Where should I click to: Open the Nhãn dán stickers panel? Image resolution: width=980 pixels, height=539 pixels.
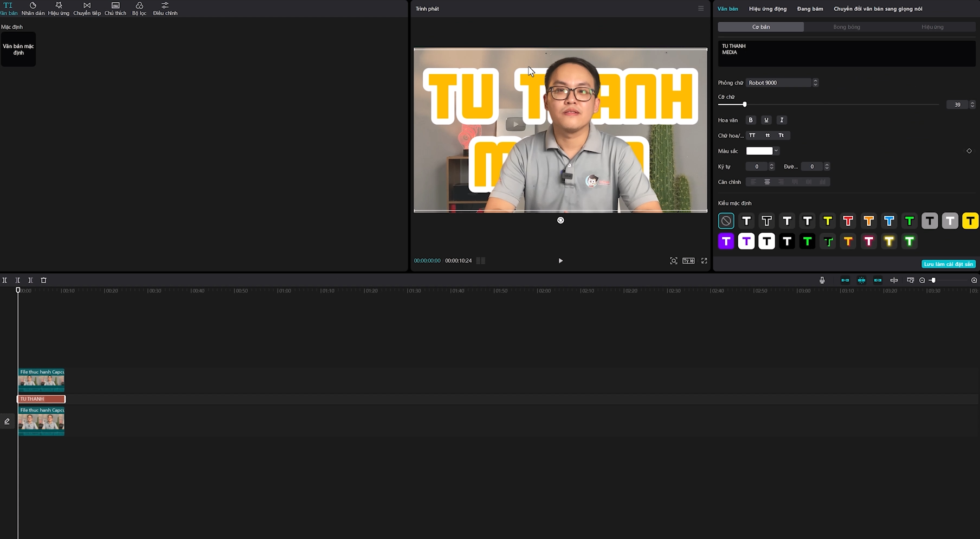pyautogui.click(x=33, y=9)
